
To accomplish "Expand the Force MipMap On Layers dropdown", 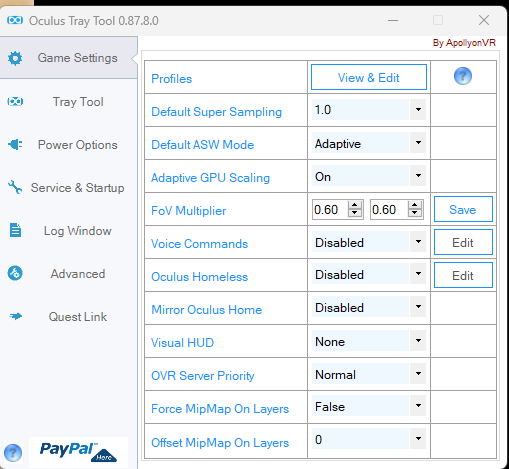I will click(418, 406).
